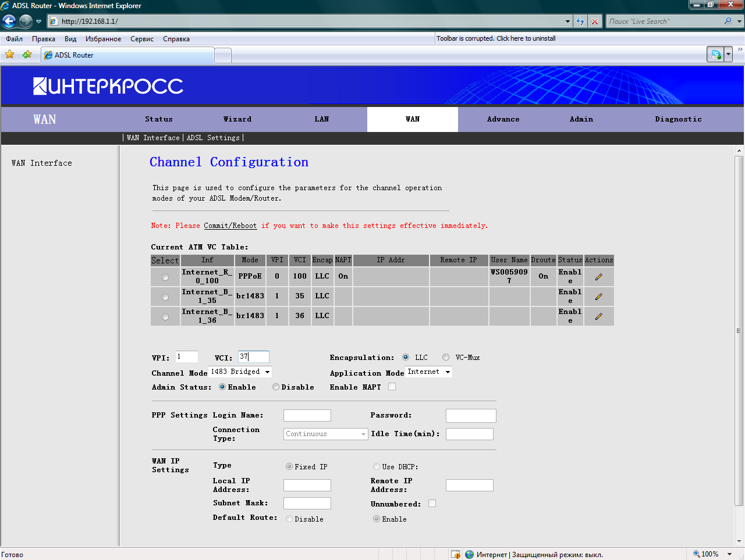Click the Local IP Address field

click(x=307, y=485)
